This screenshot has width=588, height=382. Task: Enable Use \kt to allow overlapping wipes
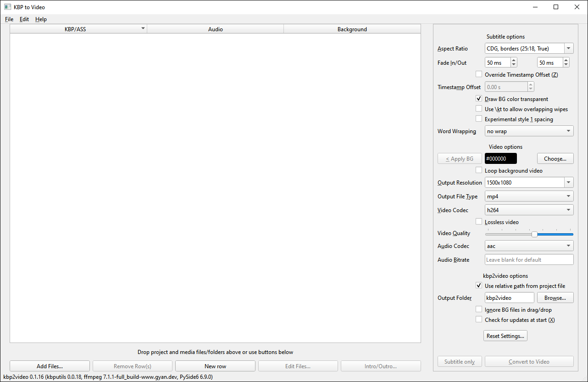(479, 109)
